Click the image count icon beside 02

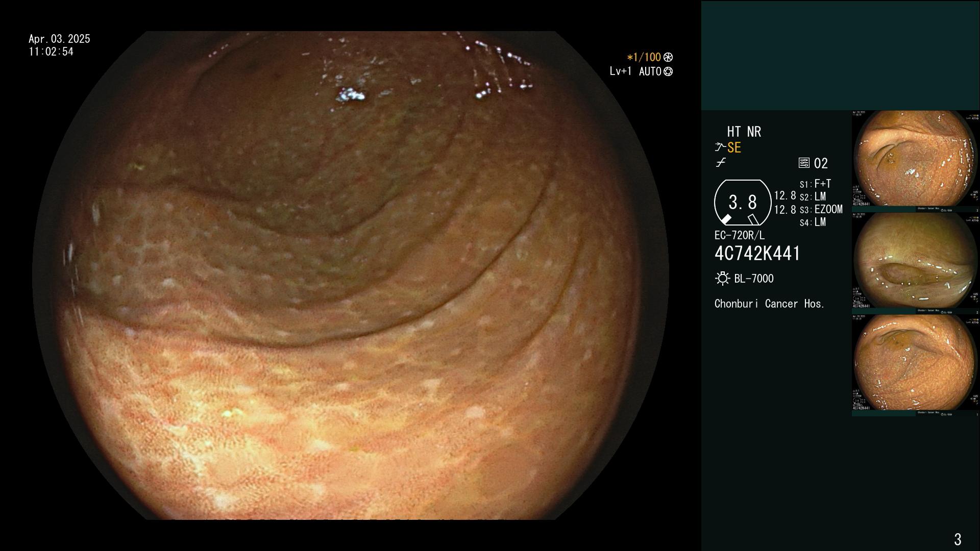tap(804, 163)
